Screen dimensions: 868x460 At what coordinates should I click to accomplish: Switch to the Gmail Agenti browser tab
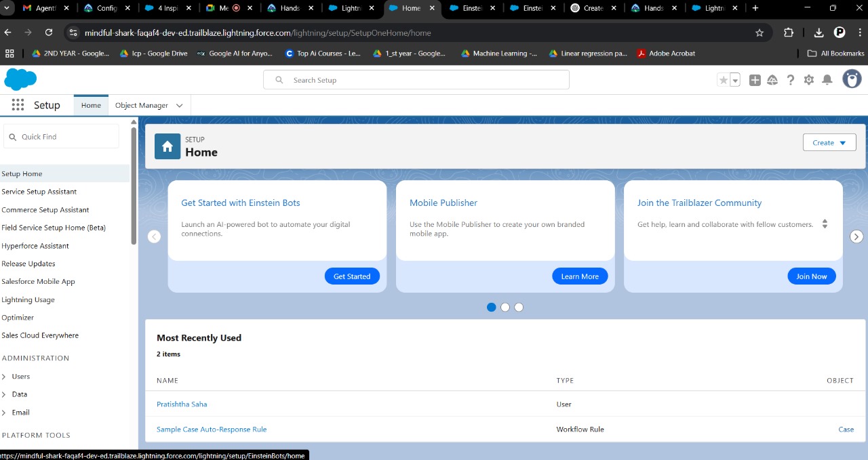[x=45, y=8]
